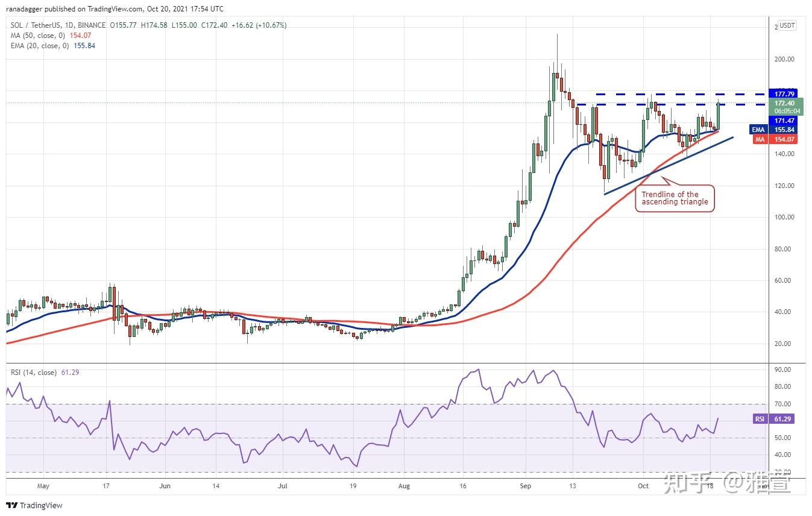
Task: Click the Jun label on time axis
Action: point(165,485)
